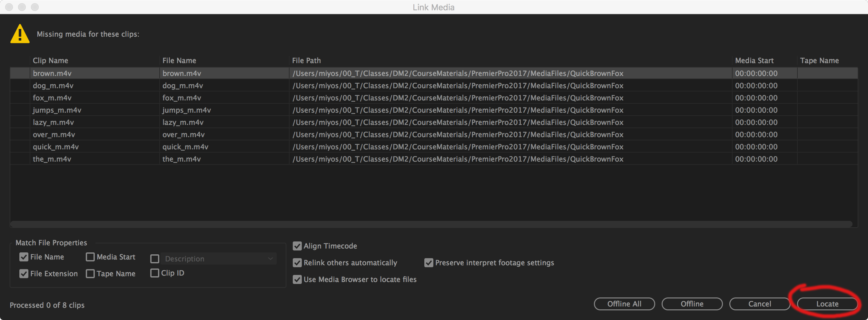Sort by the Clip Name column header

(51, 61)
